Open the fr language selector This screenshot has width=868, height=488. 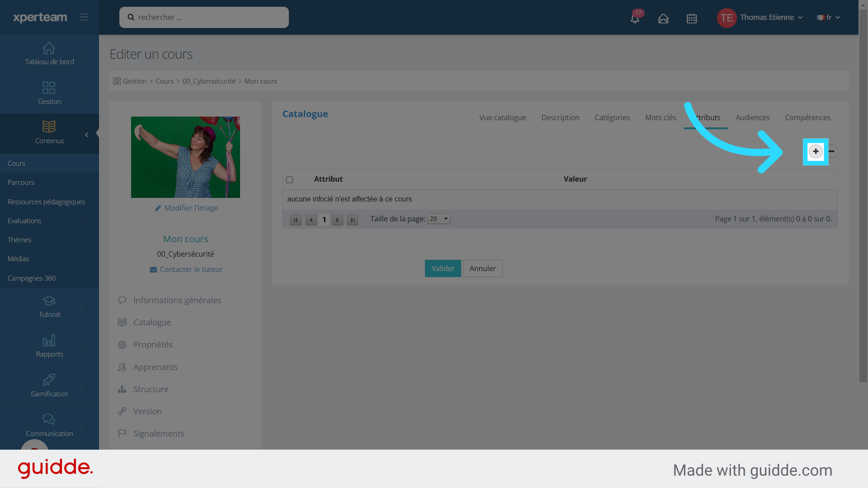(828, 18)
